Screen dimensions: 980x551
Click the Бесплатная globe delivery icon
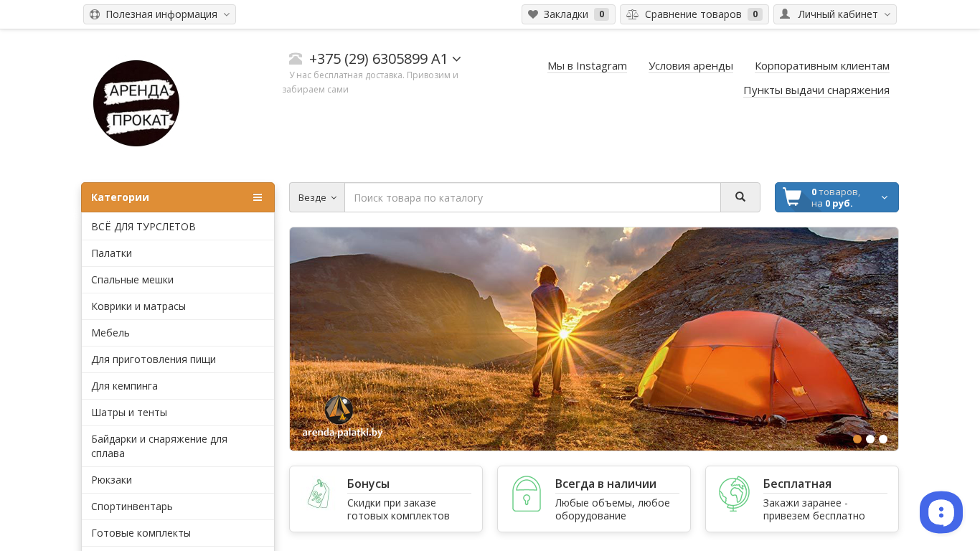click(x=734, y=494)
